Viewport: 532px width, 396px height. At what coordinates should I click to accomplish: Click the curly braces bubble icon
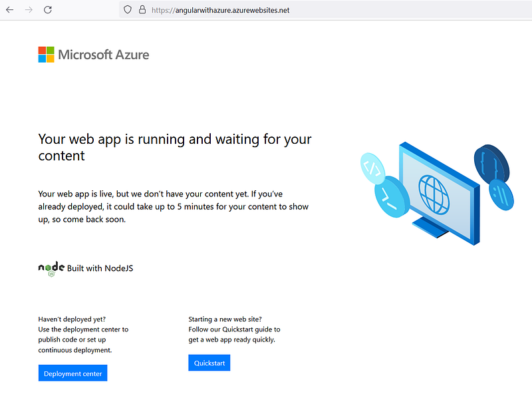[x=491, y=164]
